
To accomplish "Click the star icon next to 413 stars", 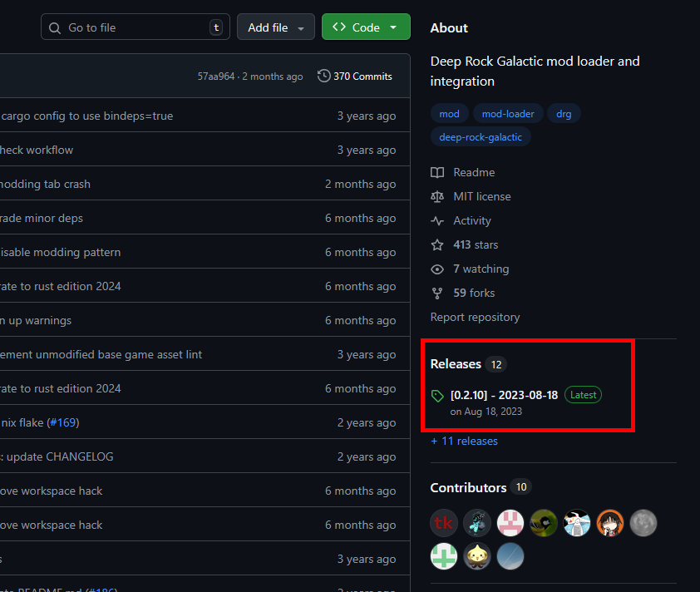I will 437,244.
